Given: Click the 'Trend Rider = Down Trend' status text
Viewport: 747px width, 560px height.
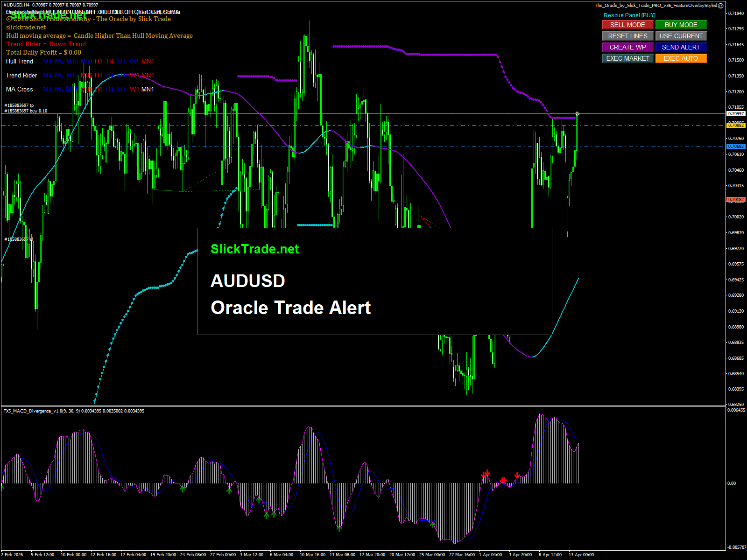Looking at the screenshot, I should click(46, 44).
